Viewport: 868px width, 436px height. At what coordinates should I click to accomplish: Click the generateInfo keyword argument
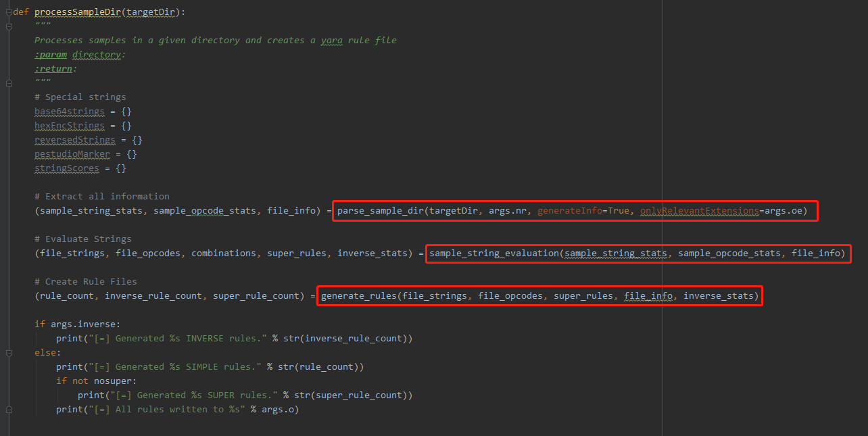point(570,211)
